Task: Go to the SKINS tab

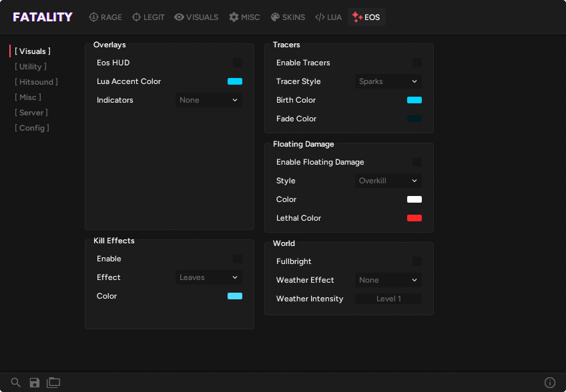Action: [x=288, y=17]
